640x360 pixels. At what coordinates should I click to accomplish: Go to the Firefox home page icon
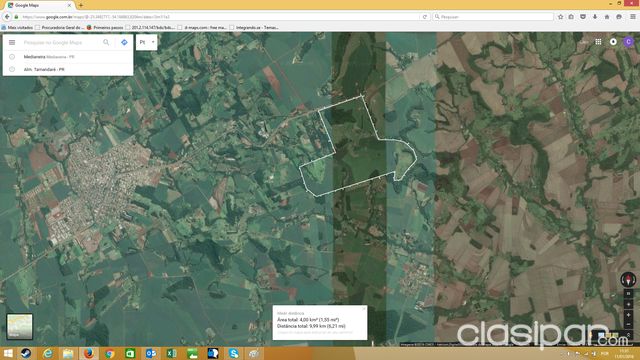point(607,17)
